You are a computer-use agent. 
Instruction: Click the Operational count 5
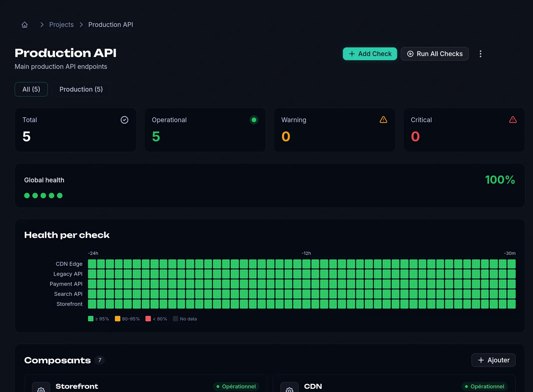(156, 136)
